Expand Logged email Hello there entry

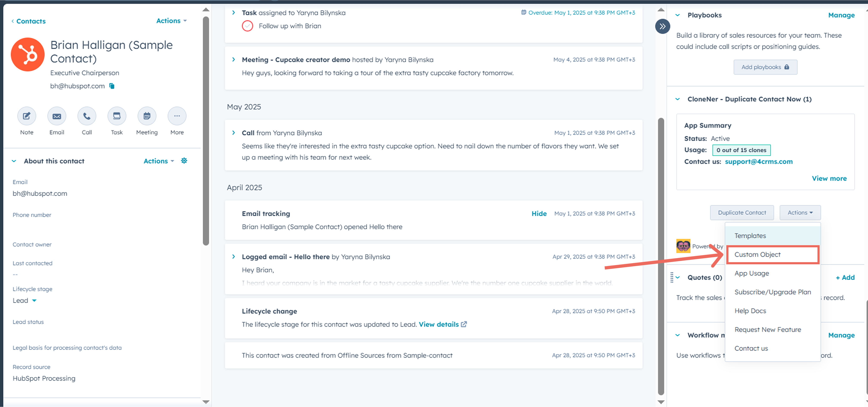[x=234, y=257]
